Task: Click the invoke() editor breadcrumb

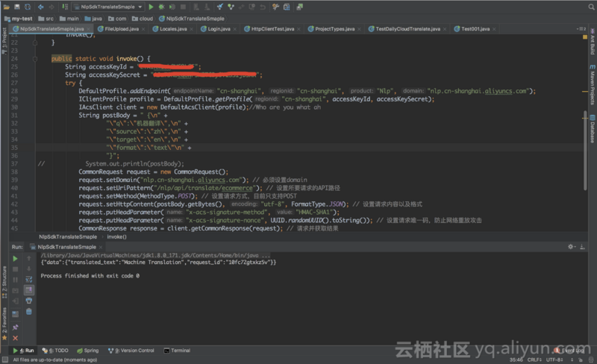Action: click(117, 237)
